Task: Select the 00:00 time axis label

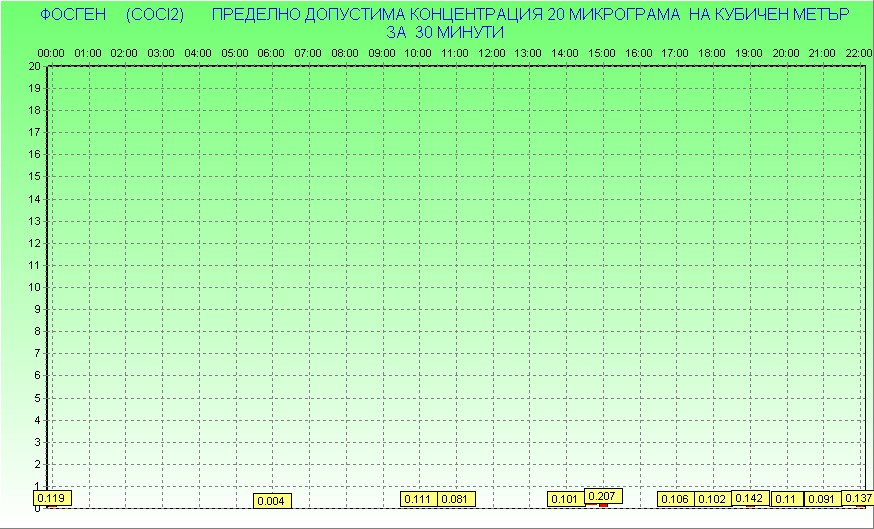Action: point(51,52)
